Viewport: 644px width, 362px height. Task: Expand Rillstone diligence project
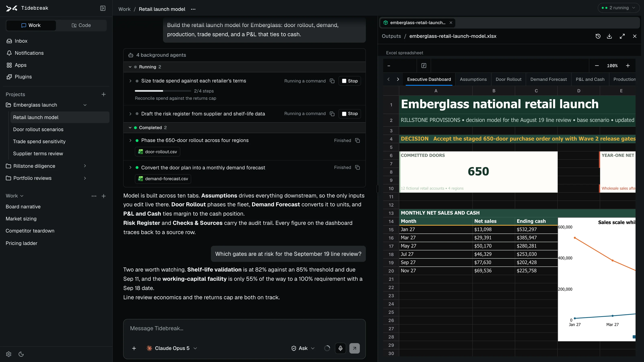(x=85, y=166)
